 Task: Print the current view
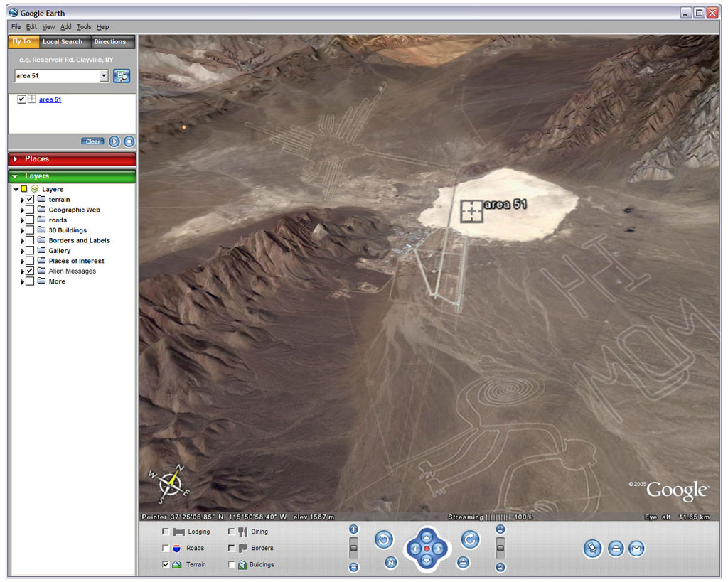pyautogui.click(x=616, y=549)
